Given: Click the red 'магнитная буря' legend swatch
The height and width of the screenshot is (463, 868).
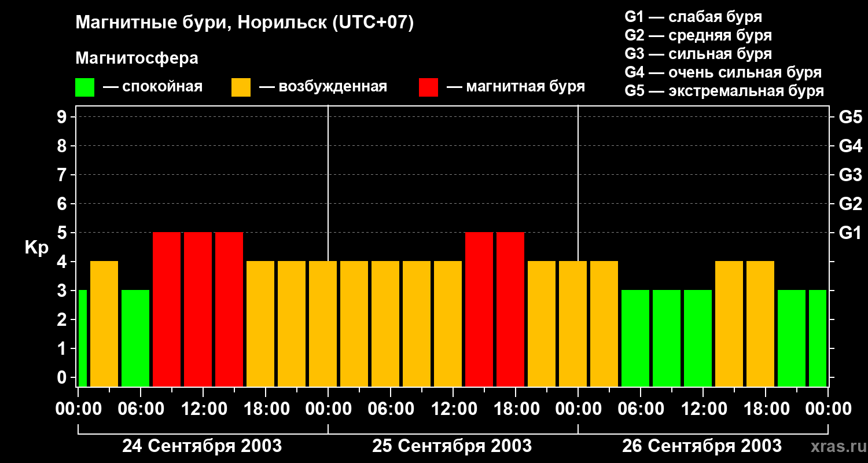Looking at the screenshot, I should (428, 87).
